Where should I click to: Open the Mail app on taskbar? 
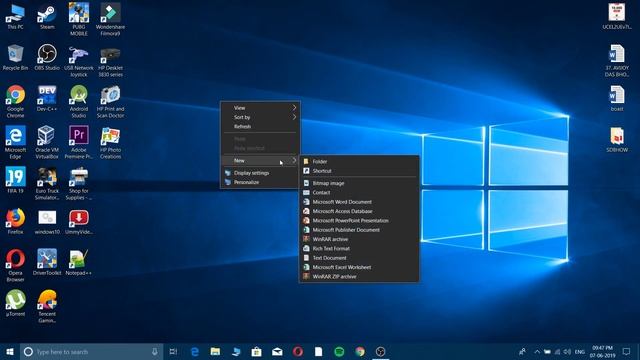277,351
